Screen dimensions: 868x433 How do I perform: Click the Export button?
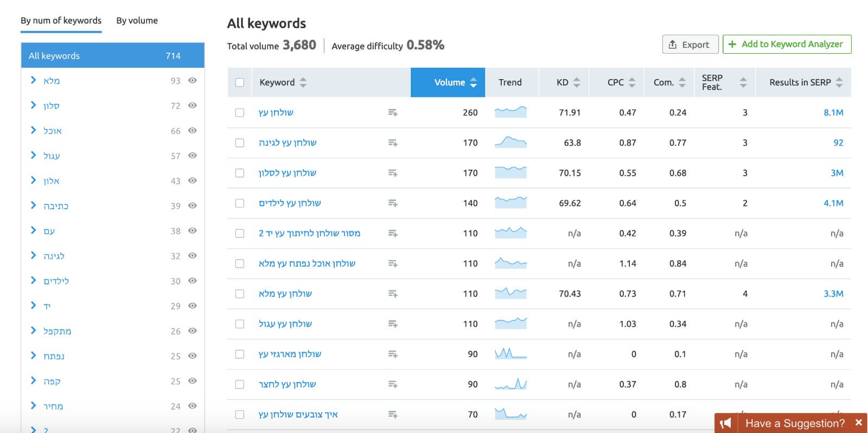point(690,44)
